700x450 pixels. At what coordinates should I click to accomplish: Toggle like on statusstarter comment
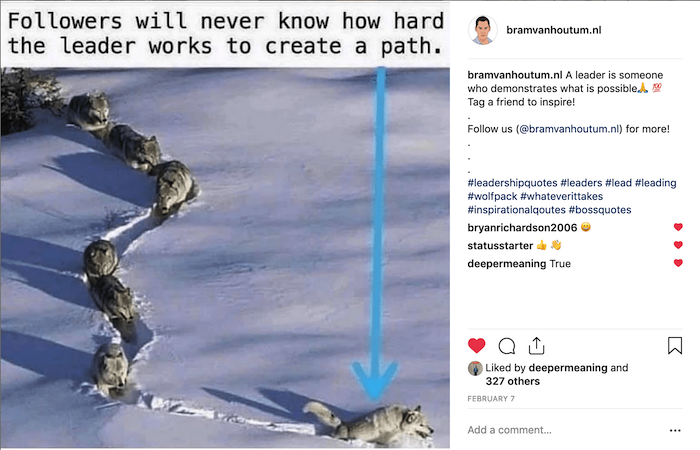click(x=678, y=245)
